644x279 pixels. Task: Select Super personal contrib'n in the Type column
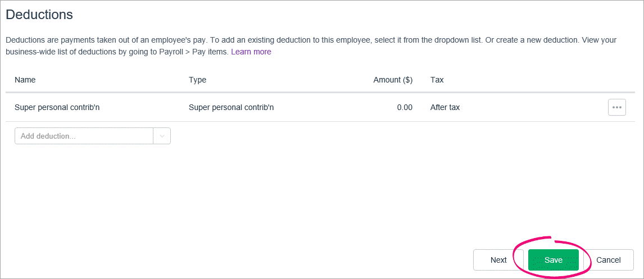coord(231,107)
